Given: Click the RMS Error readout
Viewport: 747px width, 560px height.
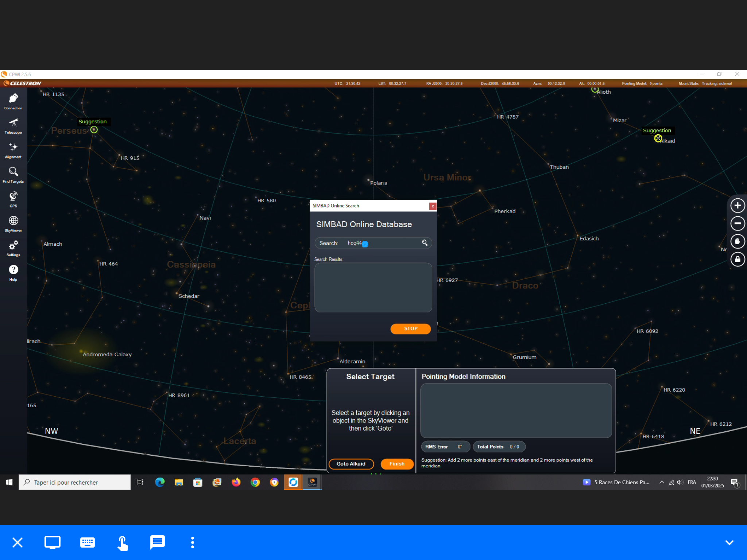Looking at the screenshot, I should click(445, 447).
